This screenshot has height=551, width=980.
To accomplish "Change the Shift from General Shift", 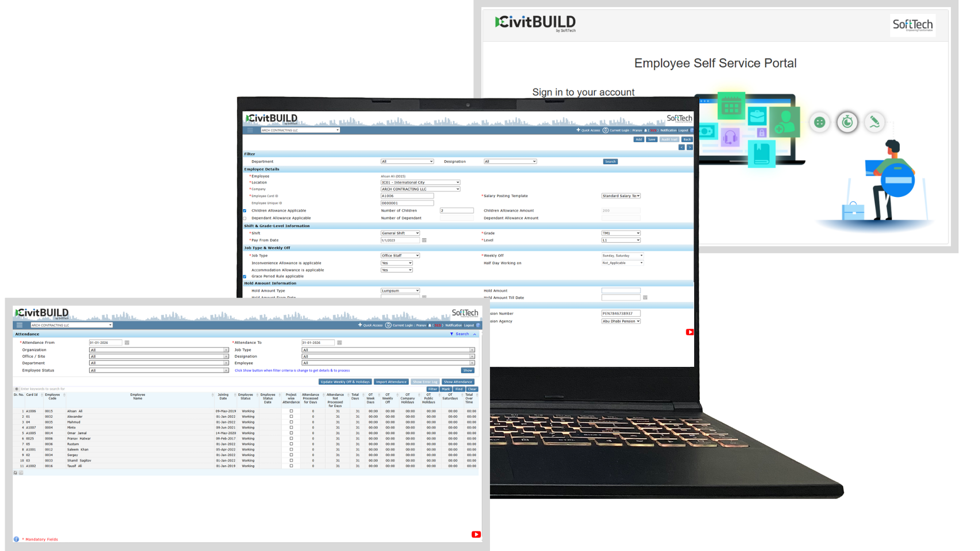I will point(400,233).
